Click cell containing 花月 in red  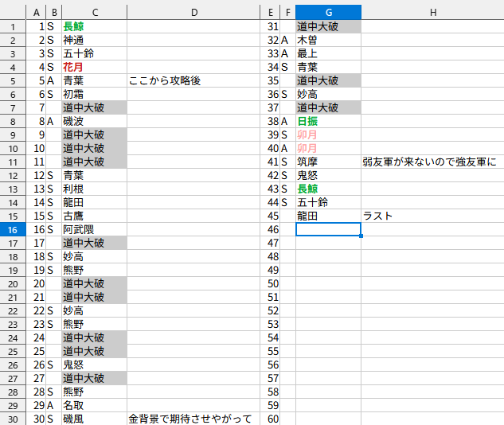94,67
